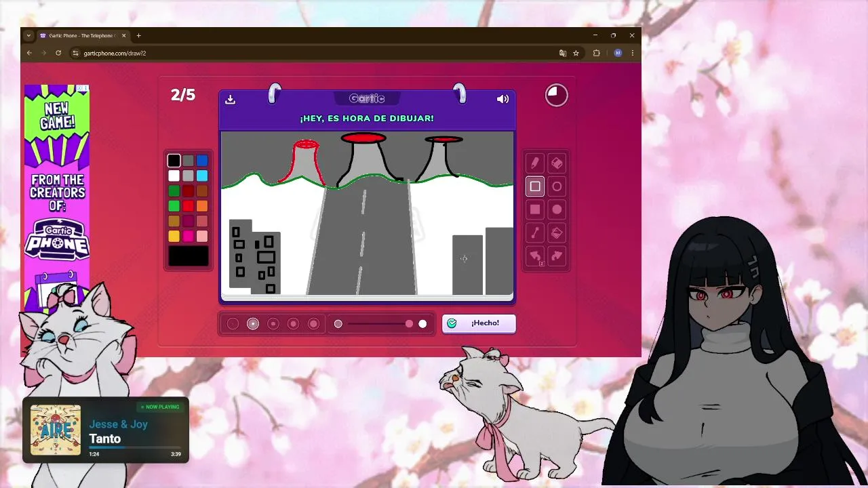868x488 pixels.
Task: Open the browser extensions menu
Action: tap(597, 53)
